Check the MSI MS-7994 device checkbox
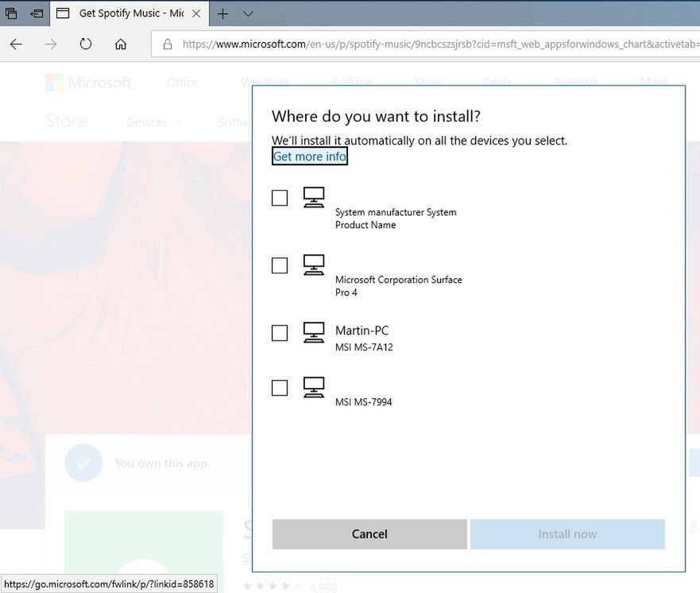Image resolution: width=700 pixels, height=593 pixels. pyautogui.click(x=280, y=388)
